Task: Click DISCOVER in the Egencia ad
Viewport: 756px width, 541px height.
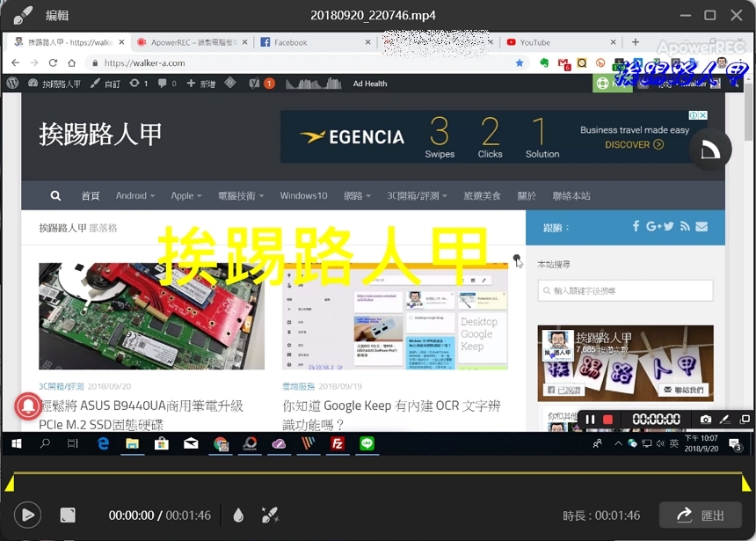Action: 634,144
